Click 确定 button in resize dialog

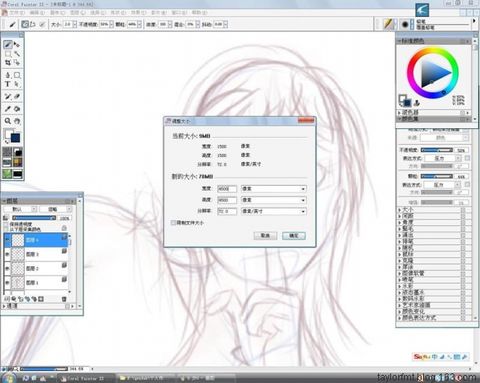pyautogui.click(x=294, y=236)
